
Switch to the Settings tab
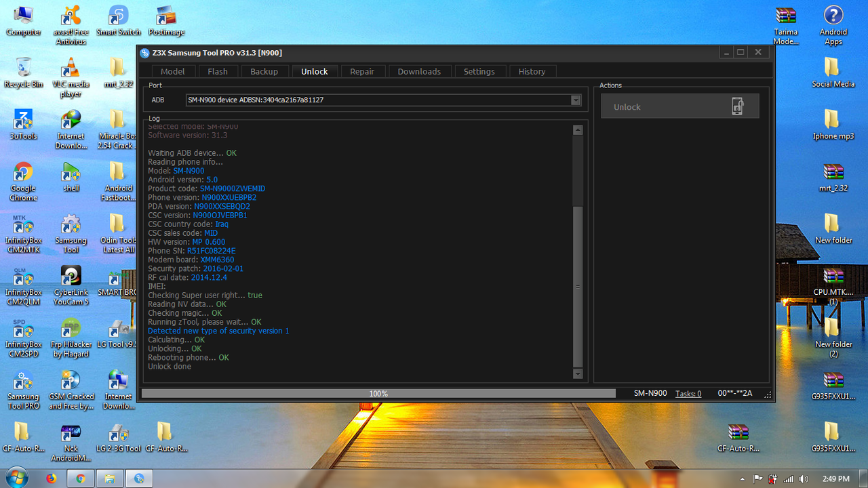tap(479, 71)
